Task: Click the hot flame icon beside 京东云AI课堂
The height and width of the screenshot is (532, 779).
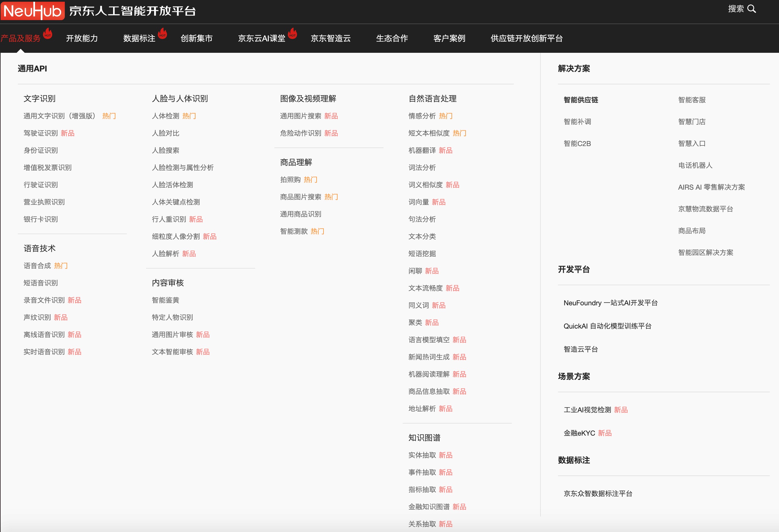Action: (293, 34)
